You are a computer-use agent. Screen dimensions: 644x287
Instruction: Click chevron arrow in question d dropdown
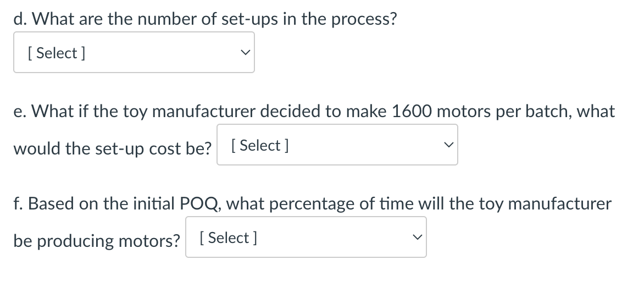[x=245, y=53]
